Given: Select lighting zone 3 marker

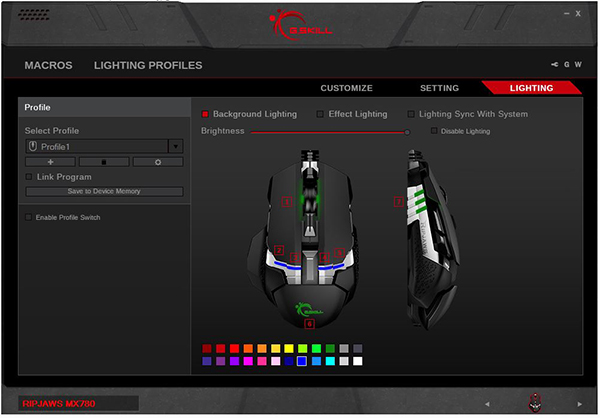Looking at the screenshot, I should click(295, 258).
